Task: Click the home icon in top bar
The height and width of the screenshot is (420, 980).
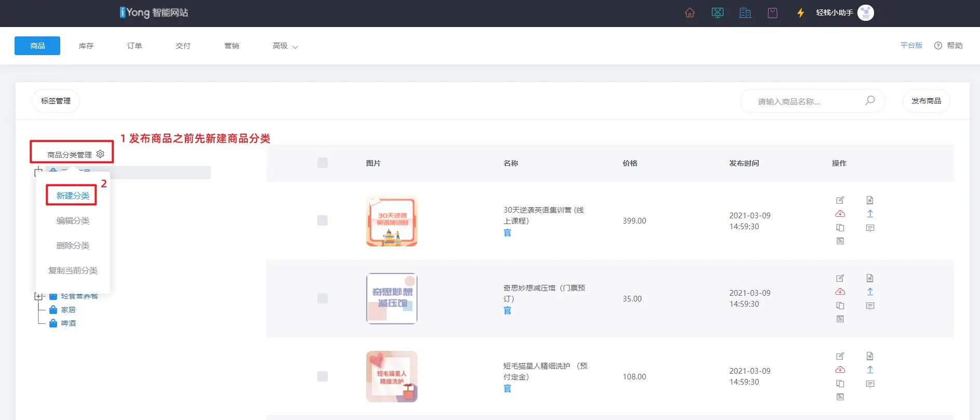Action: pyautogui.click(x=689, y=13)
